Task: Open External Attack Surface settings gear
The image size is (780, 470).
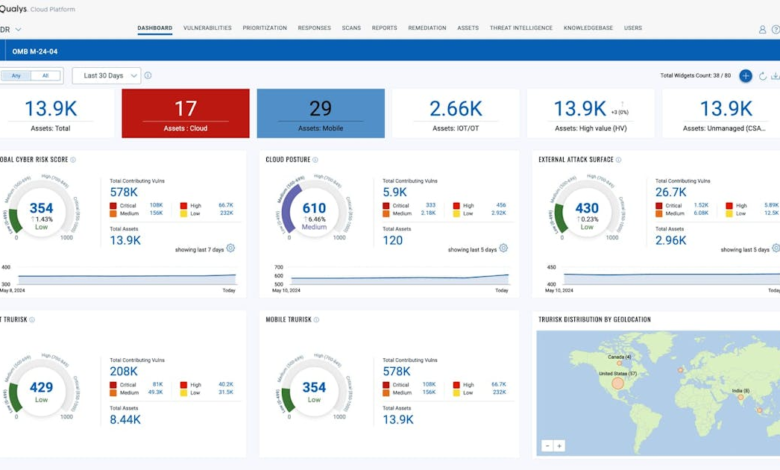Action: (x=776, y=248)
